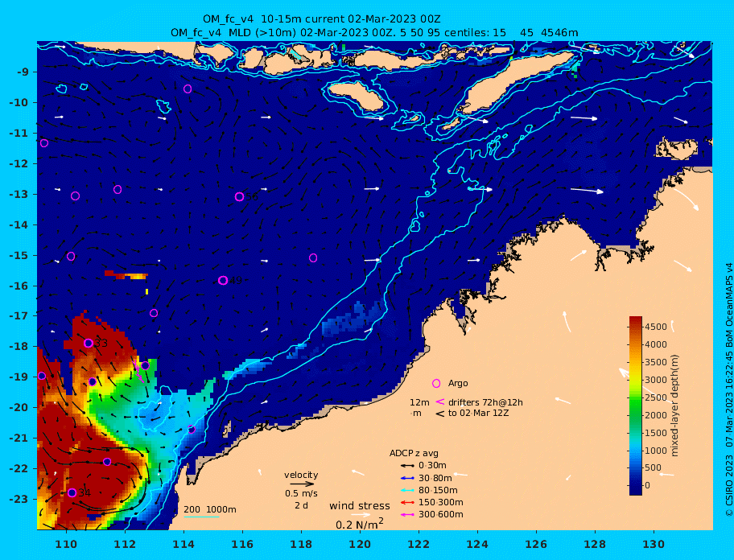The image size is (734, 560).
Task: Click longitude label 116 on the x-axis
Action: pos(242,544)
